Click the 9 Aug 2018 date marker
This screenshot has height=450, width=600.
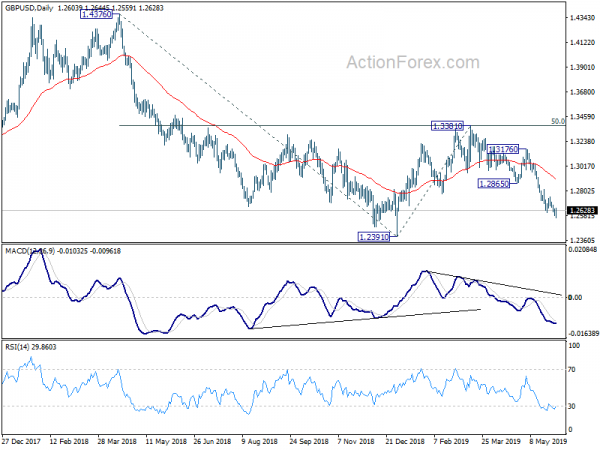260,441
